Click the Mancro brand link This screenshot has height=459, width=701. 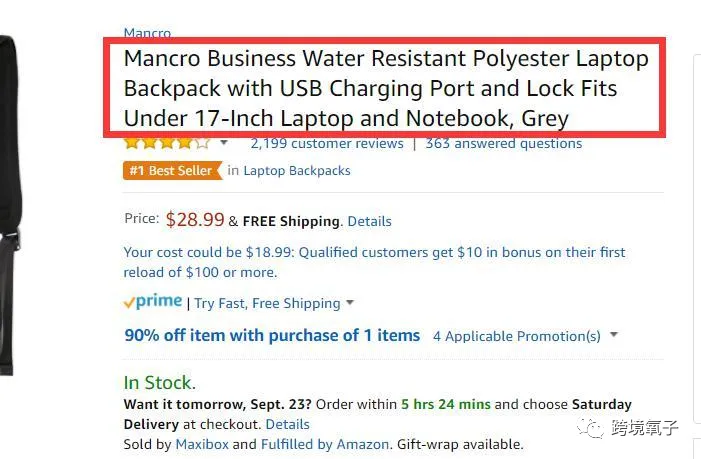click(147, 33)
